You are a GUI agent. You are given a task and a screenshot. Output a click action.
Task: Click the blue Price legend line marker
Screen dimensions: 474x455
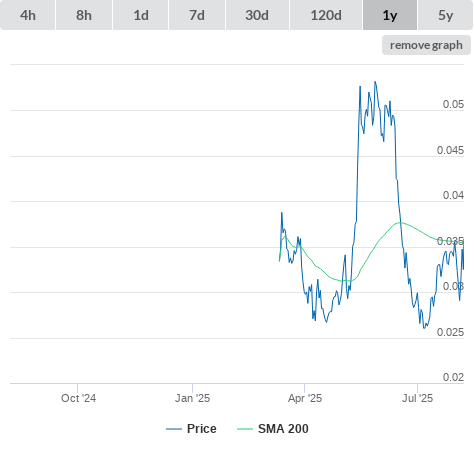click(x=174, y=429)
